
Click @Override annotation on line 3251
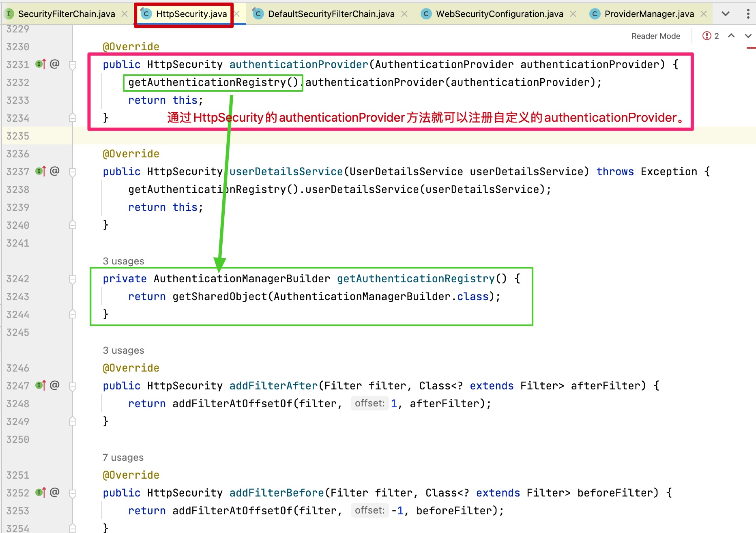[x=131, y=475]
